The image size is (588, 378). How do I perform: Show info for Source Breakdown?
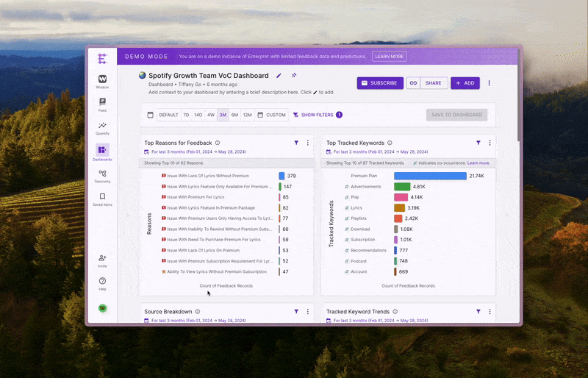(198, 312)
